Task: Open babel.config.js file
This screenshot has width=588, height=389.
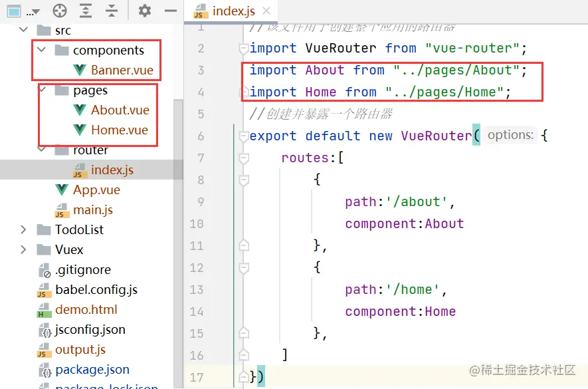Action: [x=96, y=289]
